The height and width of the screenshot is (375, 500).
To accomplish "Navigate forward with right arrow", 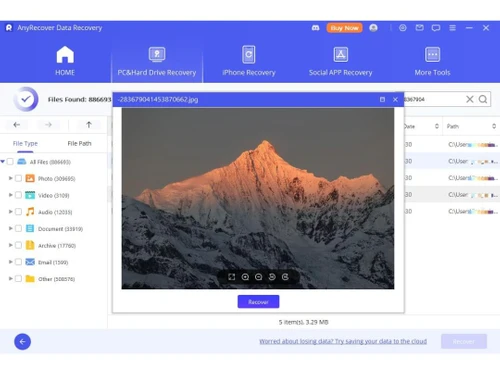I will pos(48,125).
